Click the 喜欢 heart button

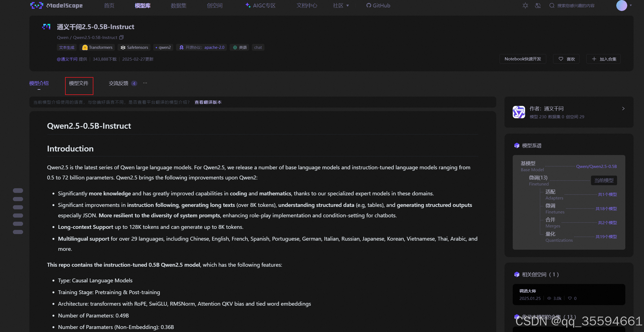(566, 59)
